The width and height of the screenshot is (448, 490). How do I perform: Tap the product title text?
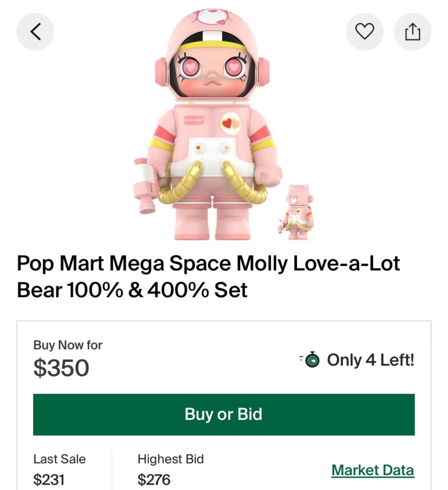click(208, 277)
